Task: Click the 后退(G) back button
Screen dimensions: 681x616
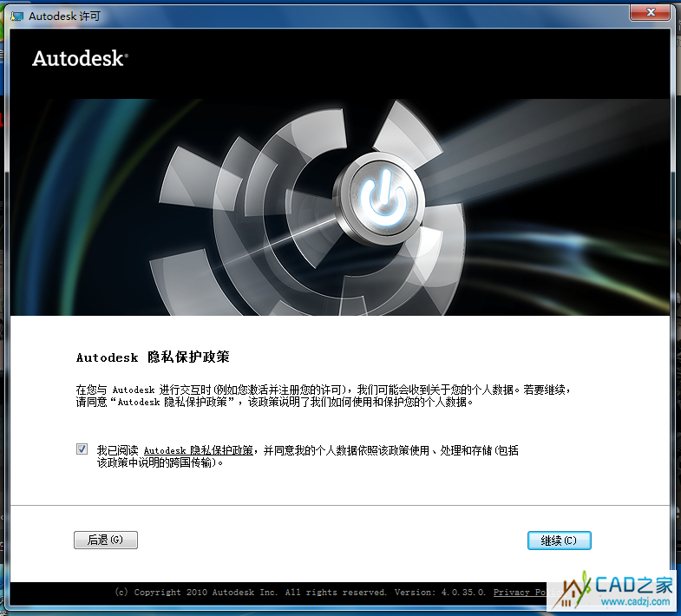Action: point(106,540)
